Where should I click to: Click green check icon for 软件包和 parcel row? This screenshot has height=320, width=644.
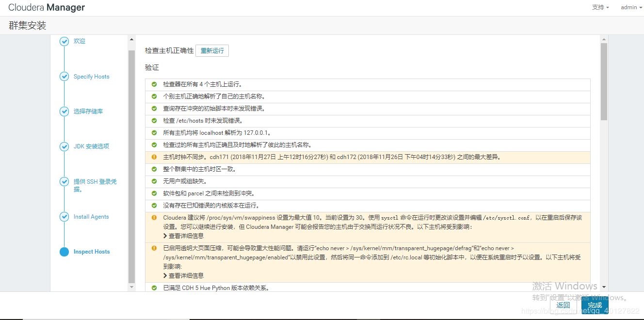pyautogui.click(x=154, y=193)
